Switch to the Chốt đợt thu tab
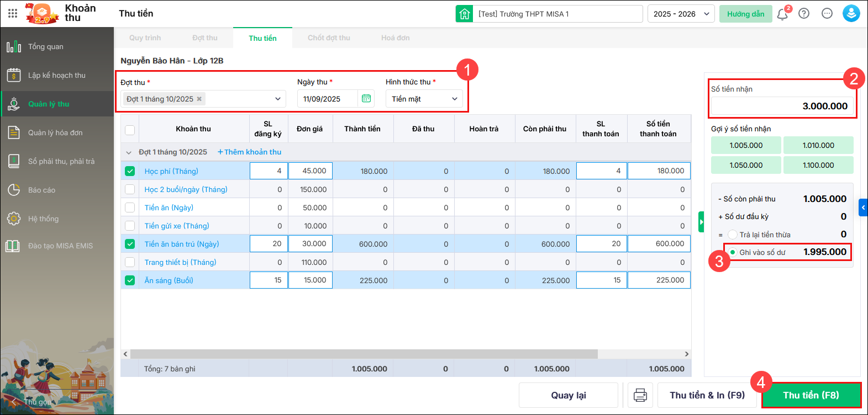868x415 pixels. point(329,38)
